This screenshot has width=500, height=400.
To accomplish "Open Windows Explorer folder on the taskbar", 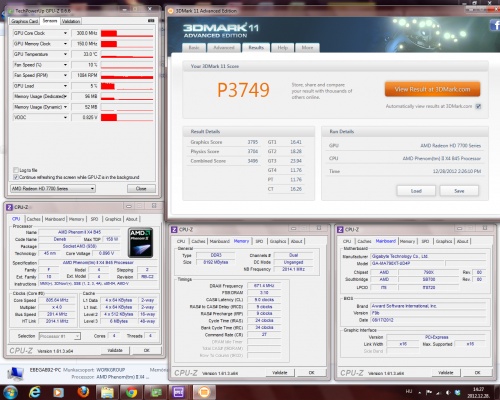I will (x=107, y=392).
